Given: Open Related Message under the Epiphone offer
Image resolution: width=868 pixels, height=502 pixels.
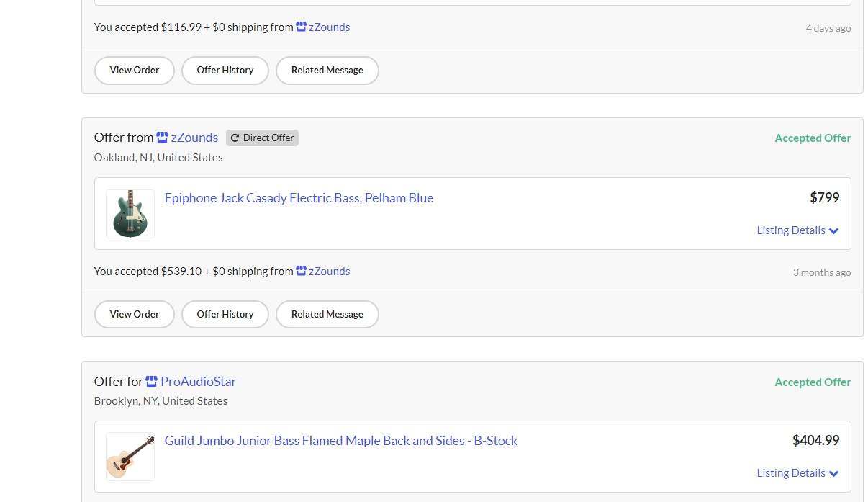Looking at the screenshot, I should [327, 315].
